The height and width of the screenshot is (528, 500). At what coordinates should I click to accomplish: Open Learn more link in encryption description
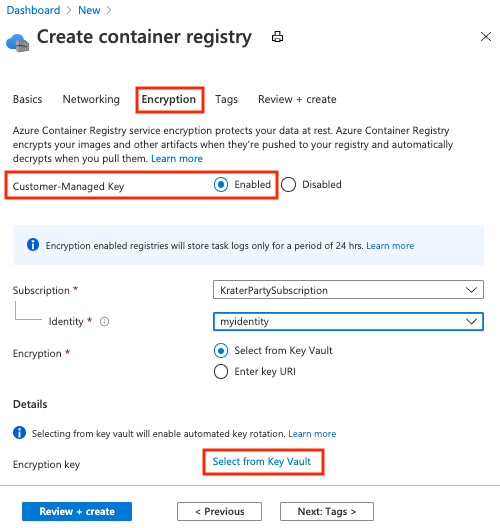177,159
